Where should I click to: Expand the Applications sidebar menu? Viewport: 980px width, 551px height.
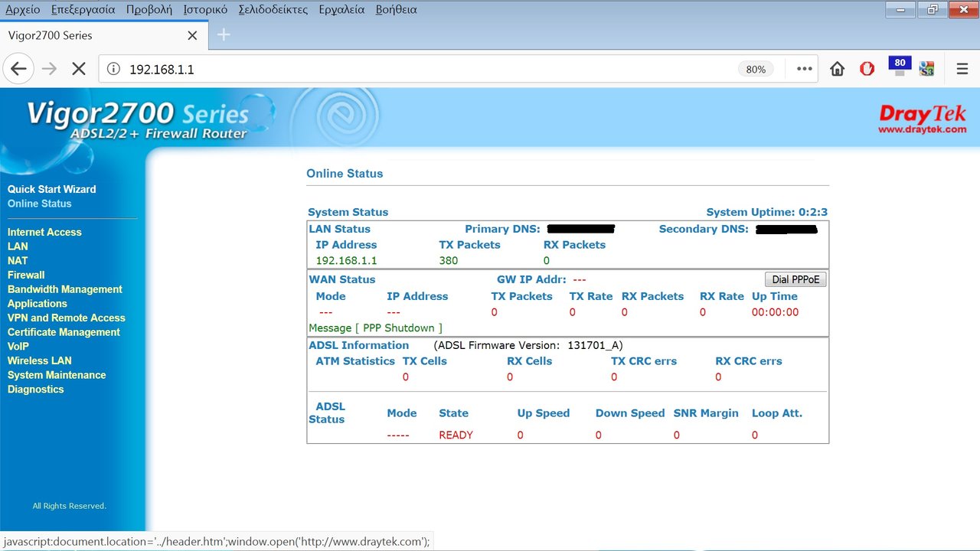click(38, 303)
